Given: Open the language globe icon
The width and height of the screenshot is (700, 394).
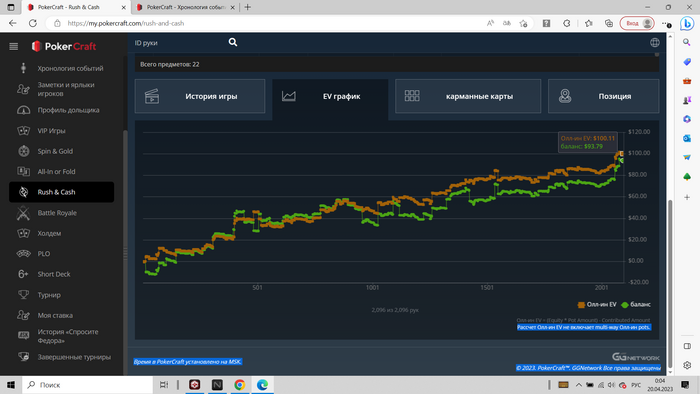Looking at the screenshot, I should point(654,43).
